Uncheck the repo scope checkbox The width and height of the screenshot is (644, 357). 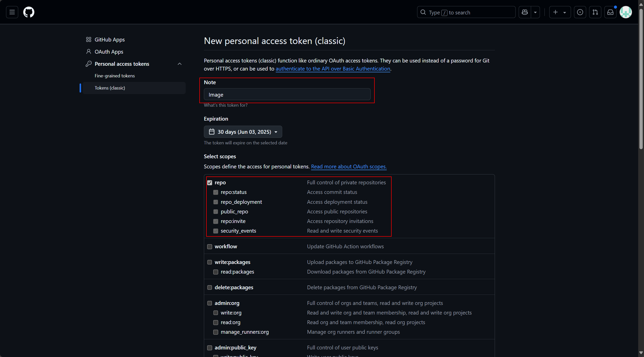pos(210,183)
